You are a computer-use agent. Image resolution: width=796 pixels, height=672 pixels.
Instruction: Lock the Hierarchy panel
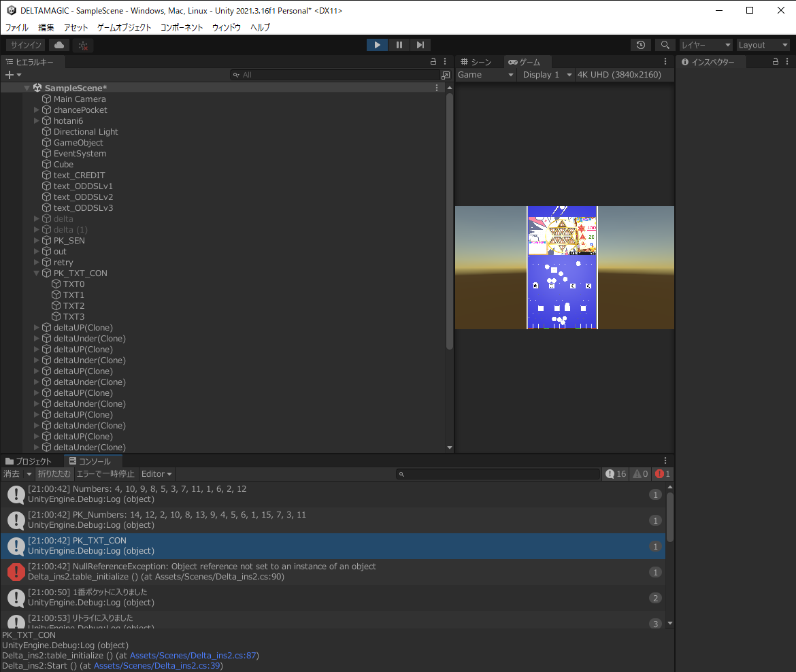coord(433,61)
